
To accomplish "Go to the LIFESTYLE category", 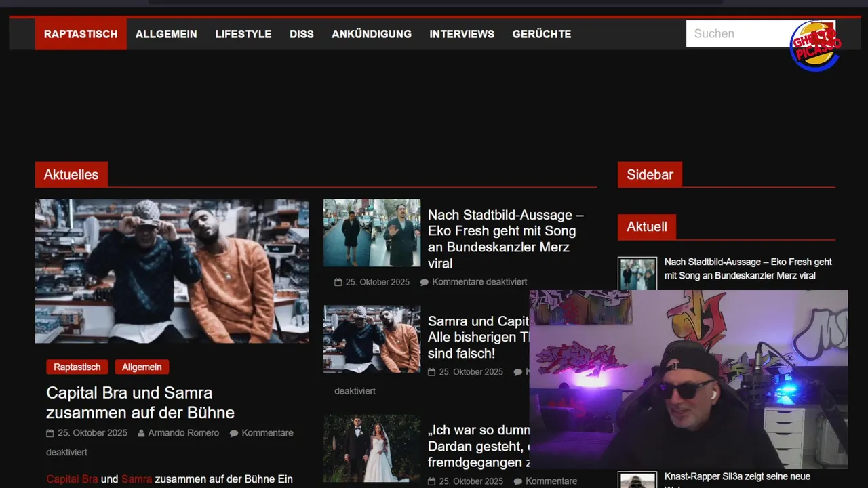I will tap(243, 34).
